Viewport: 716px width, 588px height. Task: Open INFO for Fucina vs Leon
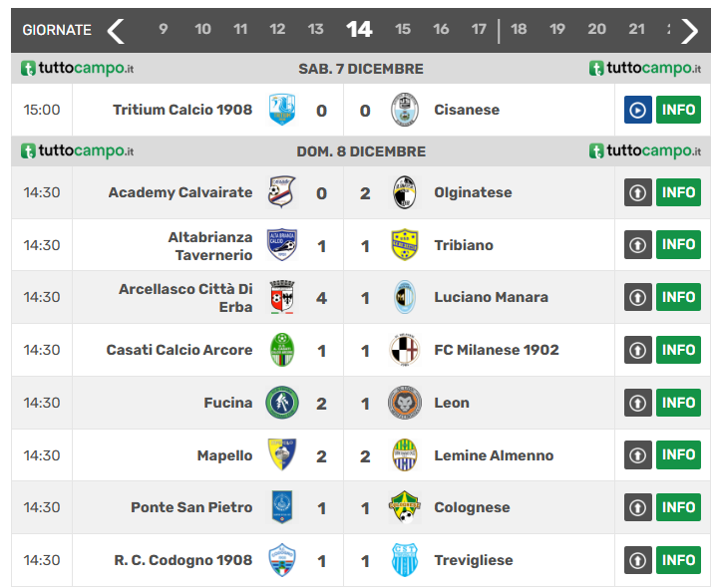(678, 403)
